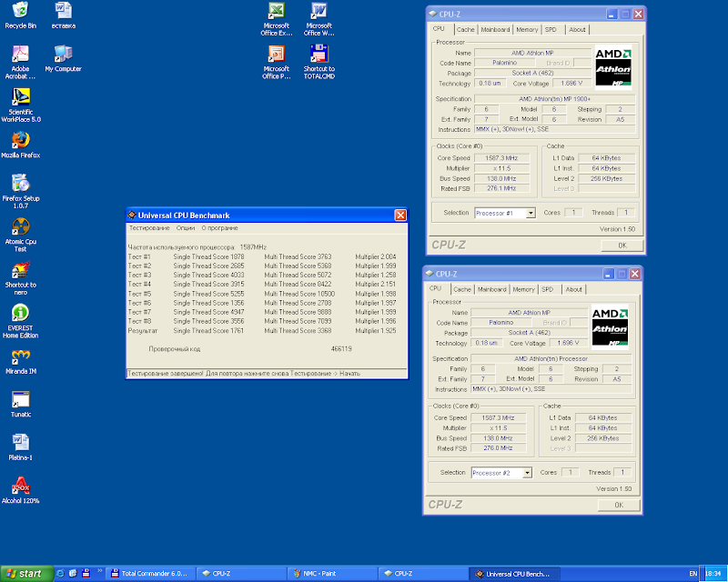Image resolution: width=728 pixels, height=582 pixels.
Task: Click the Universal CPU Bench taskbar button
Action: (x=514, y=574)
